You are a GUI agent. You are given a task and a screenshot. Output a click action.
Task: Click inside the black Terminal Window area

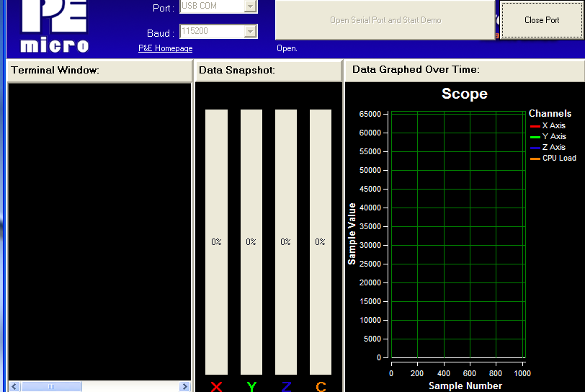coord(99,231)
